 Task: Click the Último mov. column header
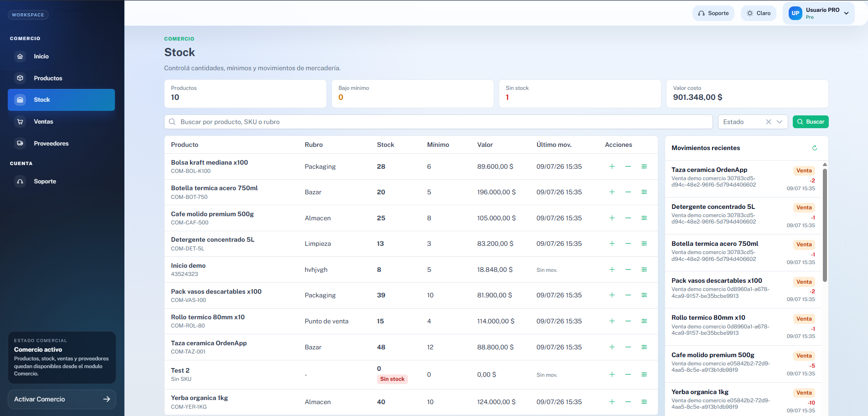click(554, 145)
